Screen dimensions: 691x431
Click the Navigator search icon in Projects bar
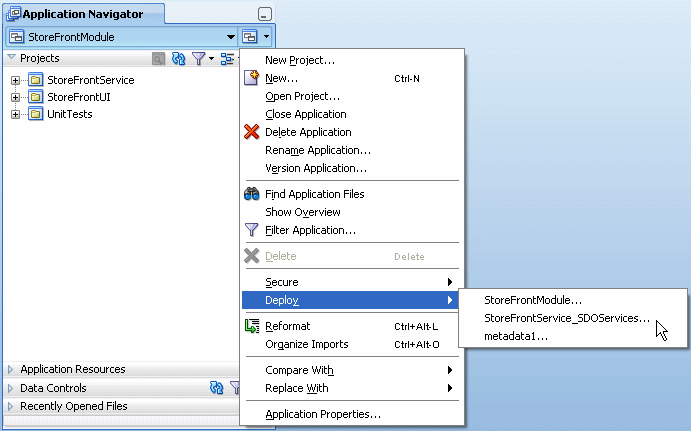pyautogui.click(x=159, y=59)
